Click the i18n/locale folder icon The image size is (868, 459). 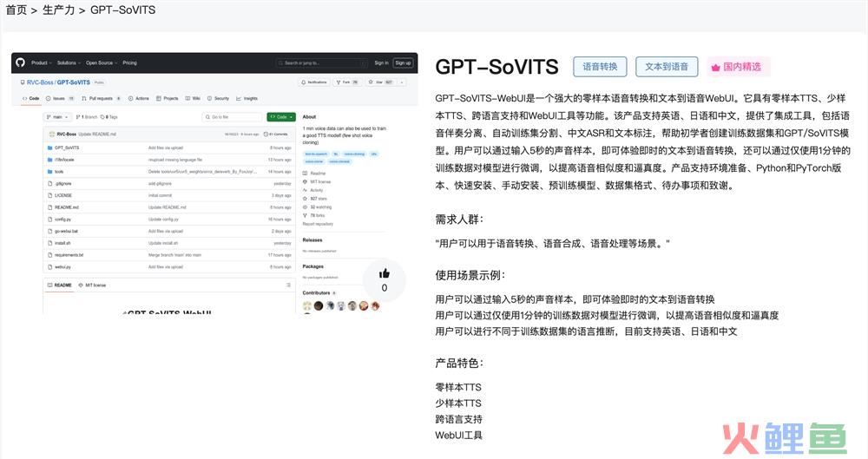click(x=49, y=160)
